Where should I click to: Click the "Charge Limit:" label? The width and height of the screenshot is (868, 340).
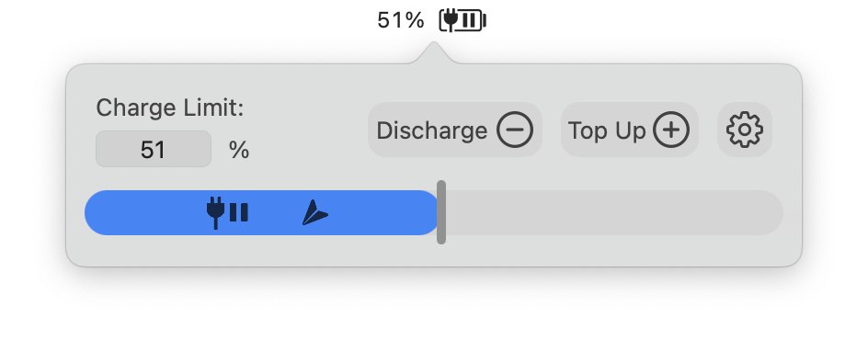coord(170,108)
